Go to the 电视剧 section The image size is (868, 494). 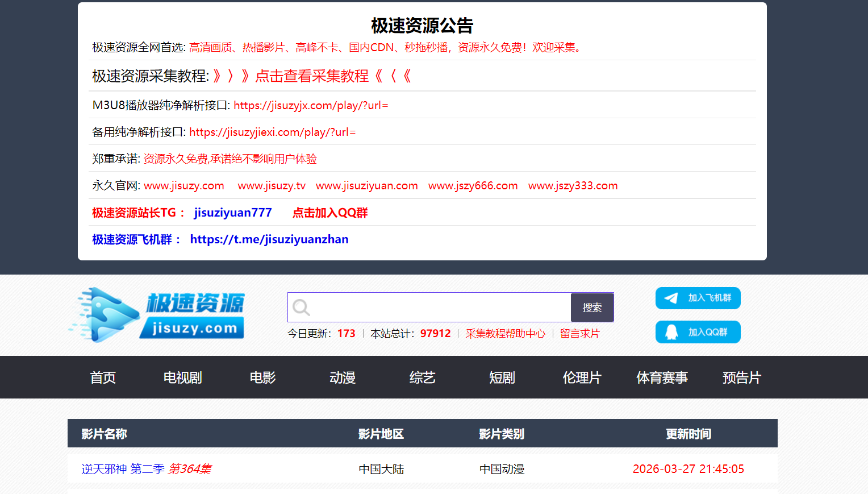(182, 377)
